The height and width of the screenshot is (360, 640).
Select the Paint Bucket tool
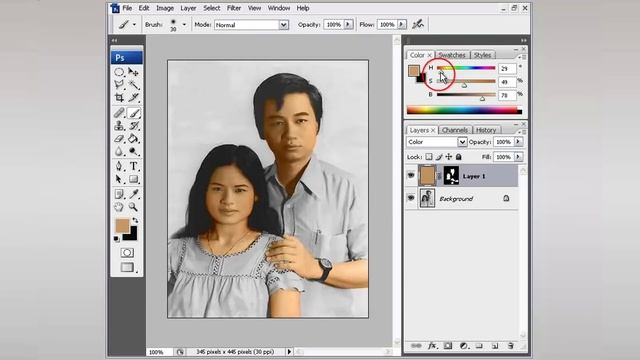[133, 139]
